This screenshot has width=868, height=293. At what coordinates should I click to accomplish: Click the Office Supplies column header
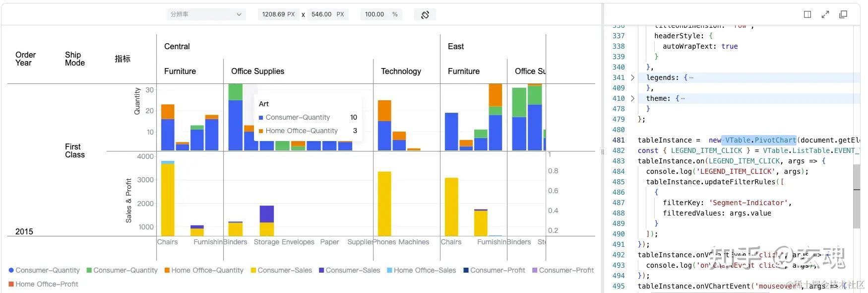pos(257,71)
